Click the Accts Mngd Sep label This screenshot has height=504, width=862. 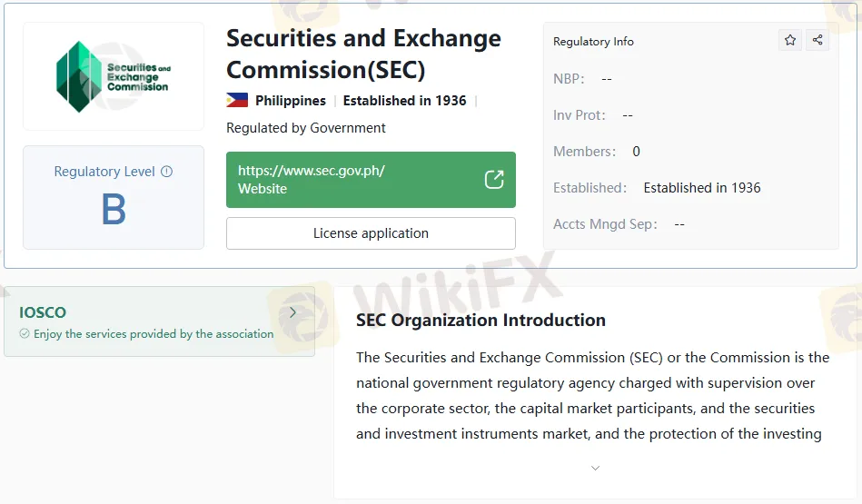605,224
